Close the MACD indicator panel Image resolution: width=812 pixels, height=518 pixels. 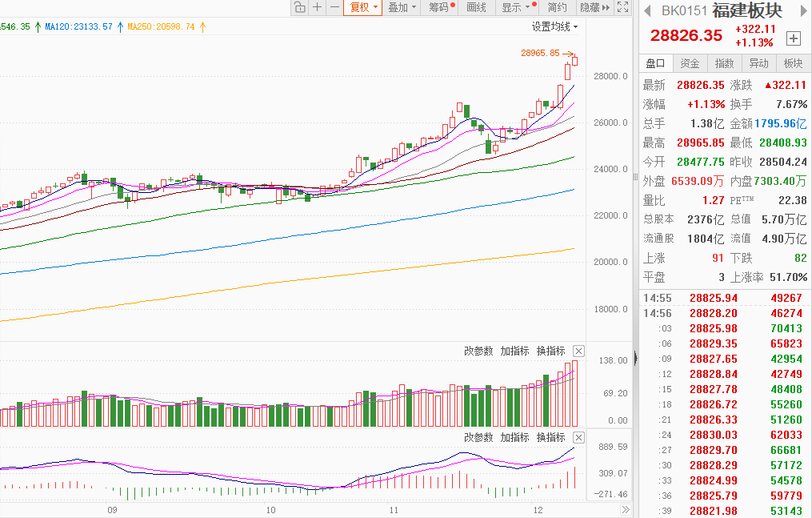[x=579, y=438]
